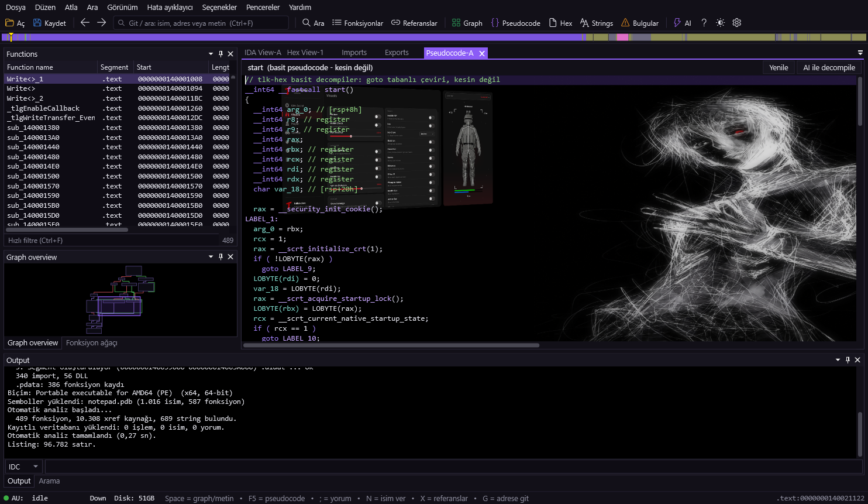
Task: Open the Referanslar view
Action: (x=414, y=23)
